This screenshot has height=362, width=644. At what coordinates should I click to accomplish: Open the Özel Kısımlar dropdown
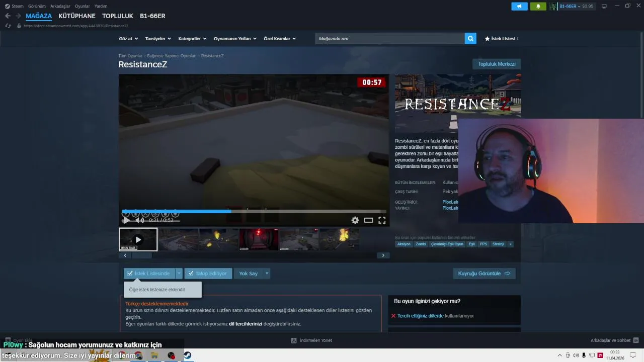[x=280, y=39]
